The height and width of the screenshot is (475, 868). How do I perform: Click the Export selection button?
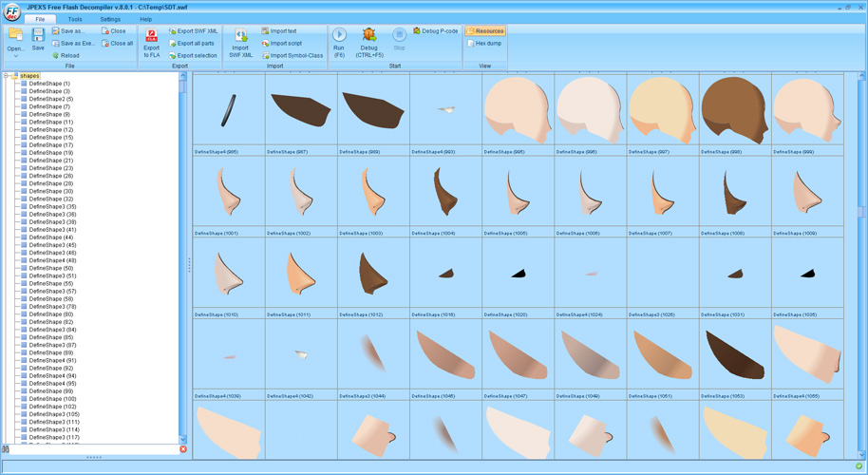pyautogui.click(x=193, y=56)
